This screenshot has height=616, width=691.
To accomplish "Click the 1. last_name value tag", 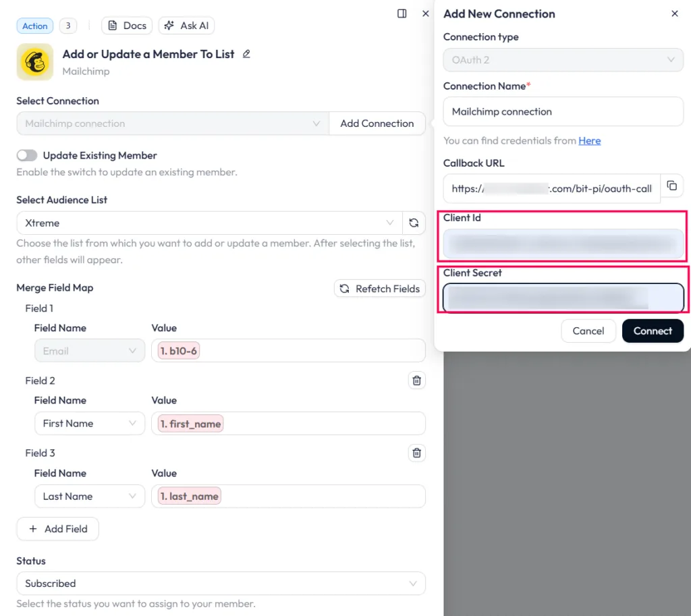I will 190,496.
